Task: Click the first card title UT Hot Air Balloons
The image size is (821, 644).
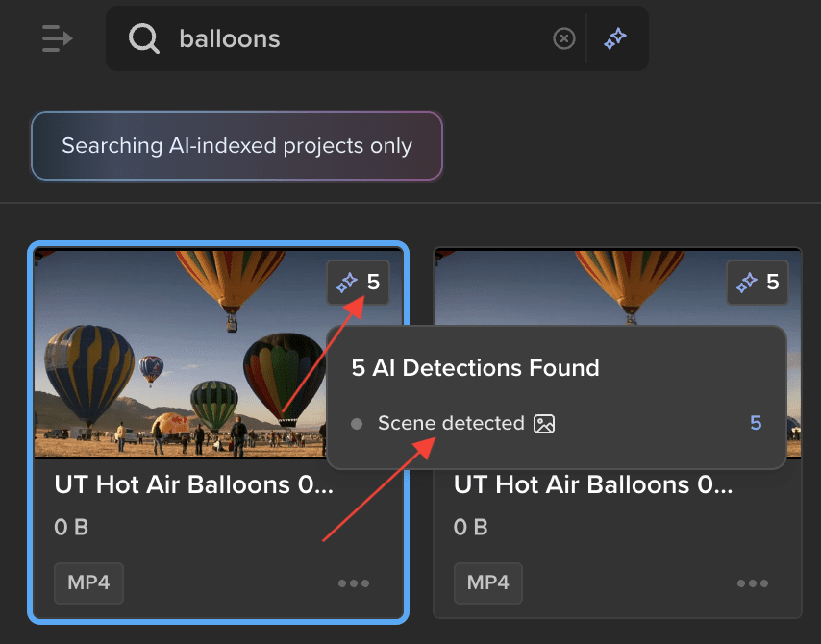Action: tap(194, 484)
